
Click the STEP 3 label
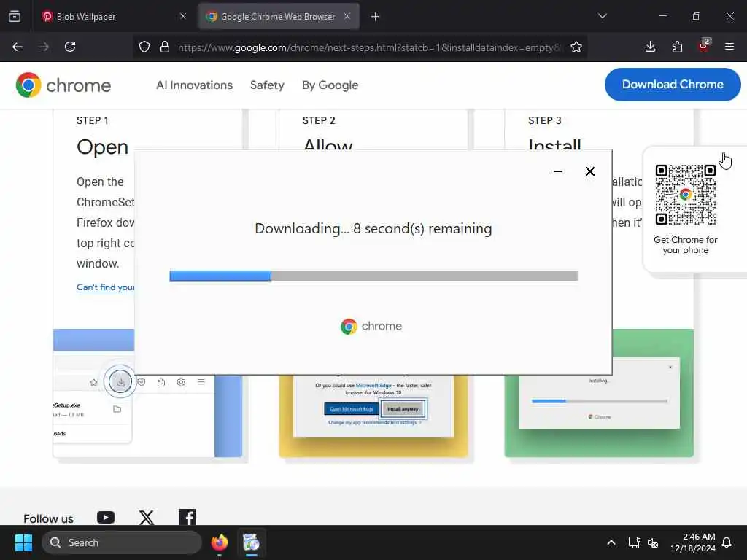point(544,120)
